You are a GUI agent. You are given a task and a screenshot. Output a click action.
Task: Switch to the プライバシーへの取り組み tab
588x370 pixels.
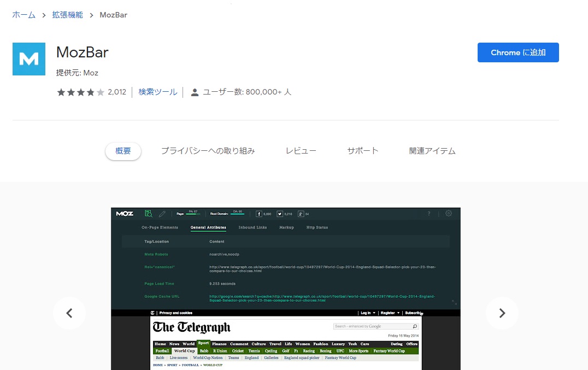208,151
